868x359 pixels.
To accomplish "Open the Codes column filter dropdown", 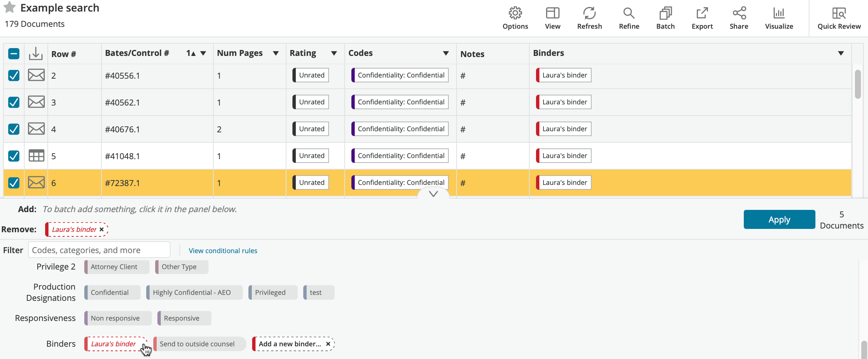I will coord(445,53).
